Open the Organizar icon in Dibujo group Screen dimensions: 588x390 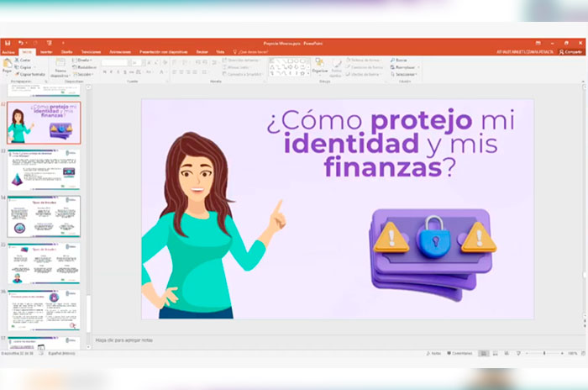point(319,66)
